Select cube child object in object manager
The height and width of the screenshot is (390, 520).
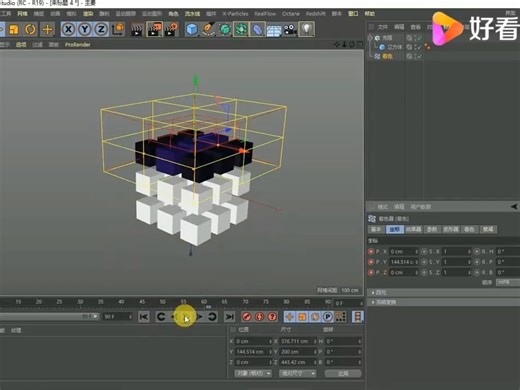click(394, 47)
